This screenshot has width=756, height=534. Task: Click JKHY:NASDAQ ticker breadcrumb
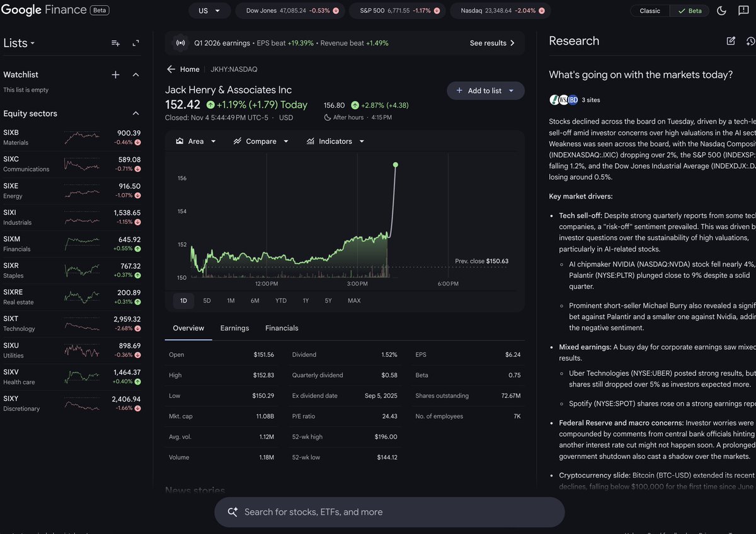(234, 69)
